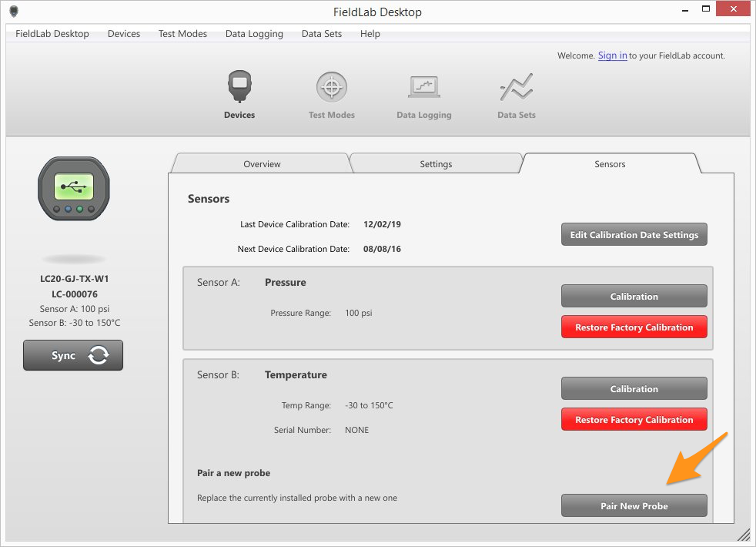Click the serial number value NONE
This screenshot has width=756, height=547.
tap(356, 430)
